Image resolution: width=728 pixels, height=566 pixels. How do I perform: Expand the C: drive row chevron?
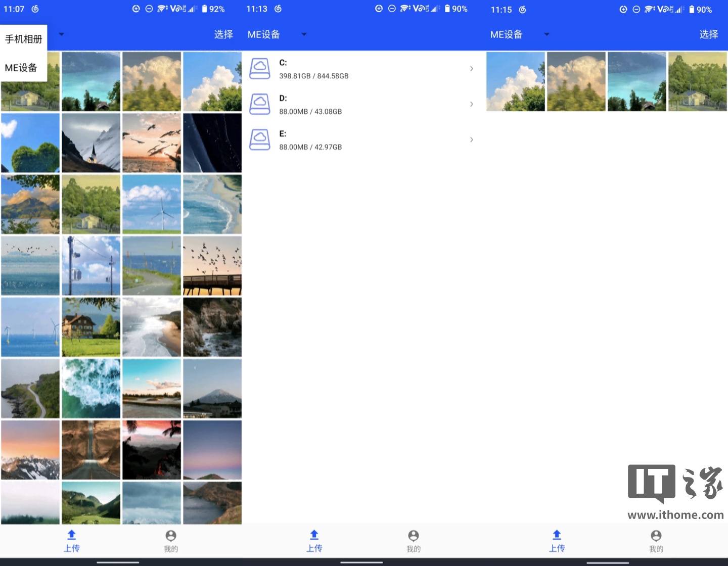pyautogui.click(x=471, y=69)
